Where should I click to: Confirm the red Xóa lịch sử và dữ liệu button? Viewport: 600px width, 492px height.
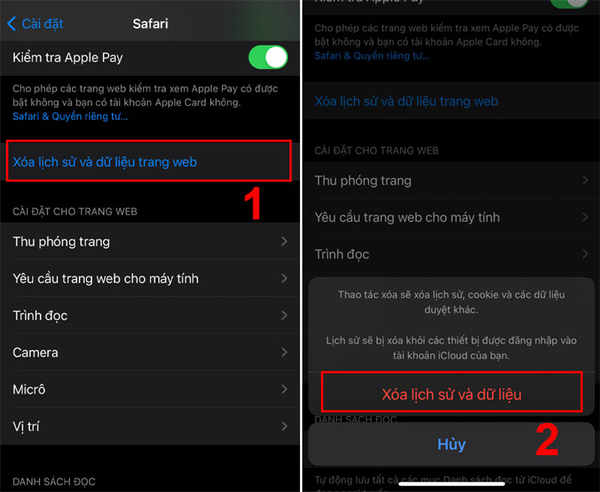(x=452, y=394)
